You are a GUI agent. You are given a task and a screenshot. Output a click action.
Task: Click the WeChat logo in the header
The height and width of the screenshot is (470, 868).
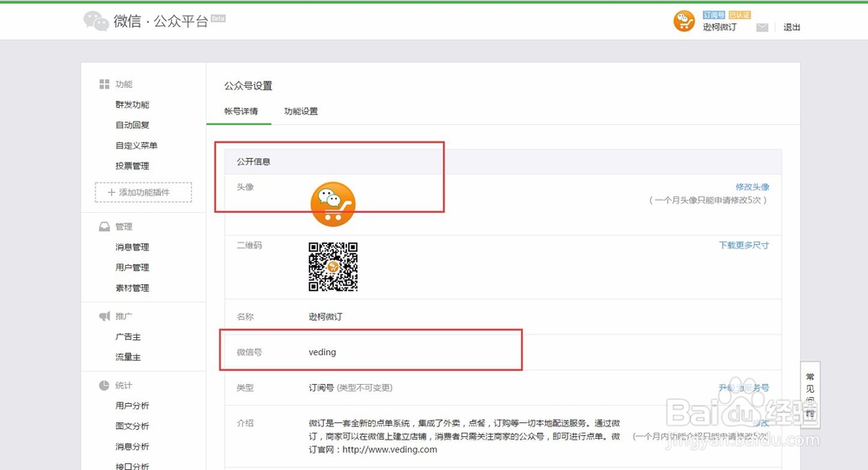(95, 21)
